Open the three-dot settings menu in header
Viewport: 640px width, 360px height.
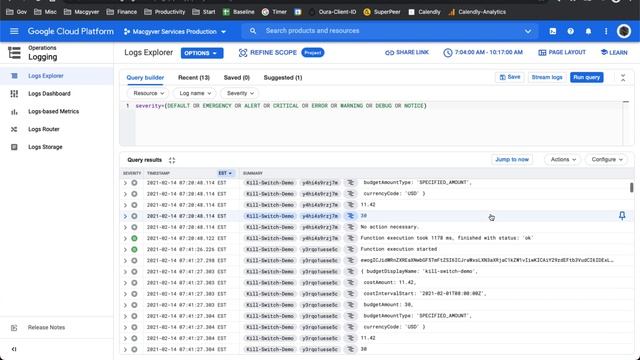(606, 31)
